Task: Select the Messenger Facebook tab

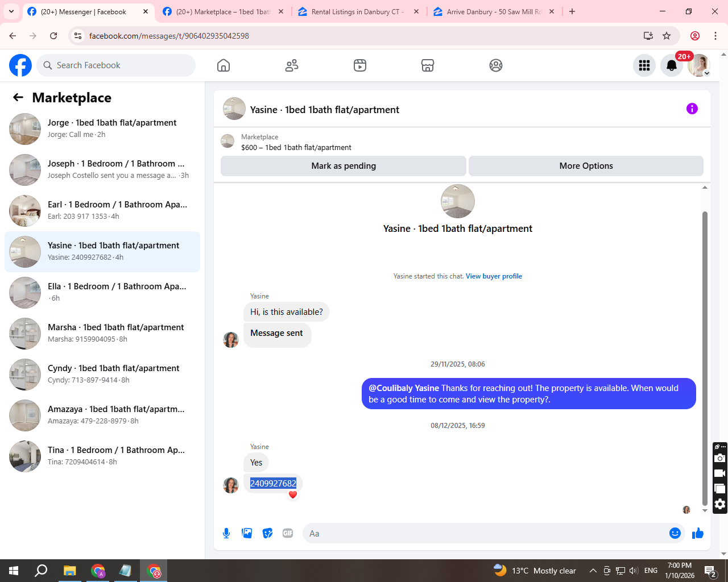Action: click(x=88, y=11)
